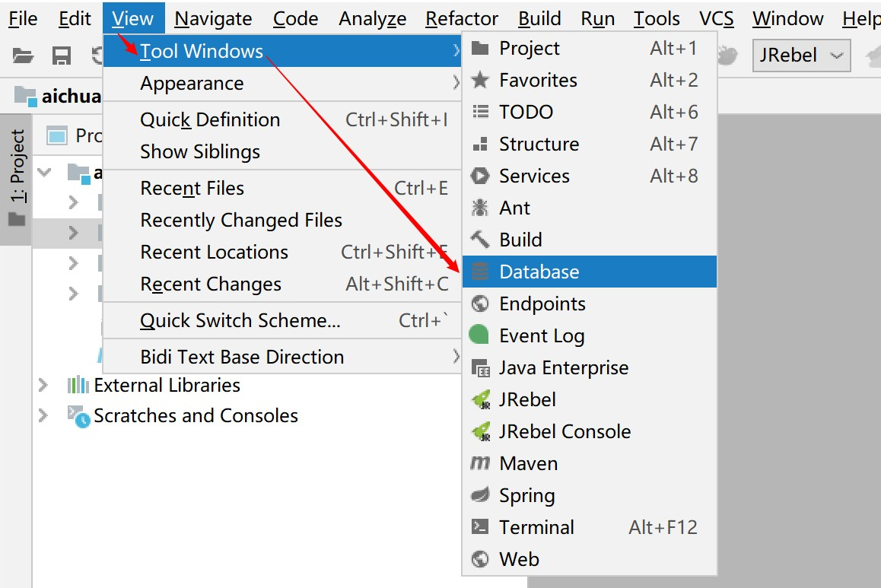This screenshot has height=588, width=881.
Task: Click the JRebel Console icon
Action: (479, 431)
